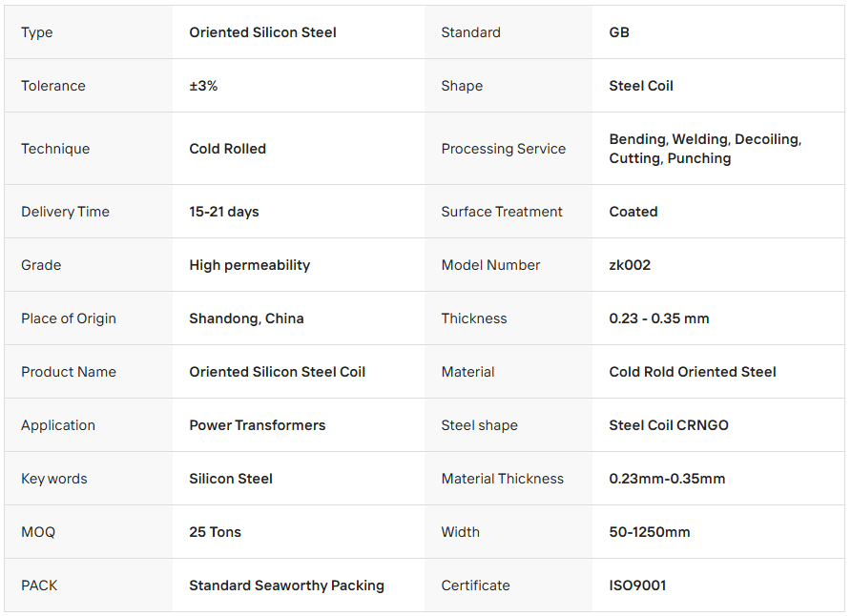Screen dimensions: 851x616
Task: Click the 'GB' standard value
Action: [619, 32]
